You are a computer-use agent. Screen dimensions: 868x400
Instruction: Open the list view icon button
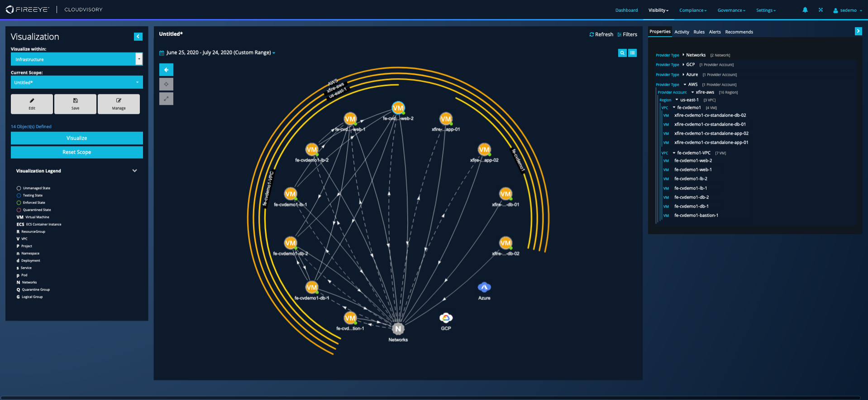[633, 53]
